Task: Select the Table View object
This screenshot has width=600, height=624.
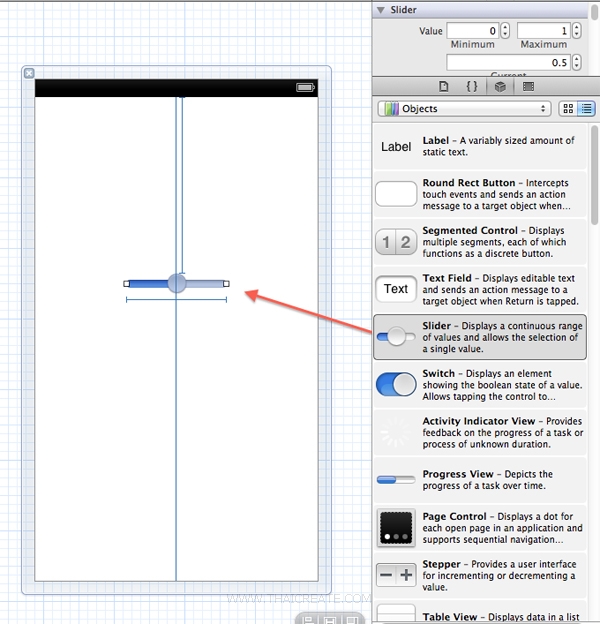Action: click(x=480, y=612)
